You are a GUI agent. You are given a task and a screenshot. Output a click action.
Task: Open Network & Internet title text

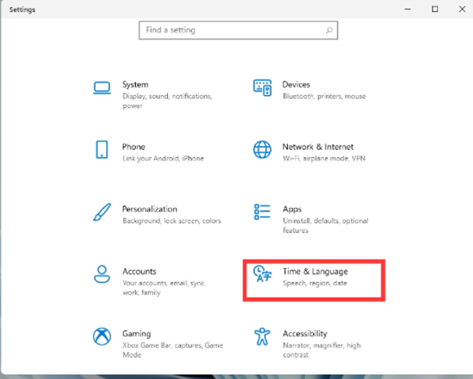pos(318,147)
